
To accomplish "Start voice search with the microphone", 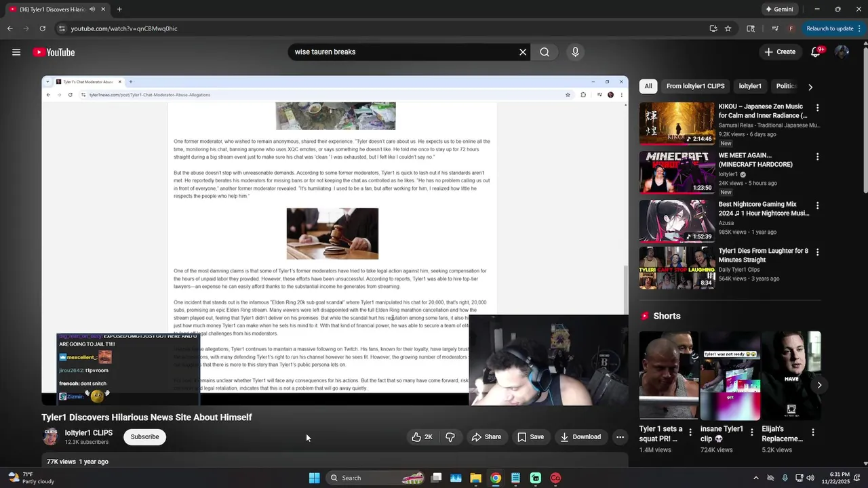I will (575, 52).
